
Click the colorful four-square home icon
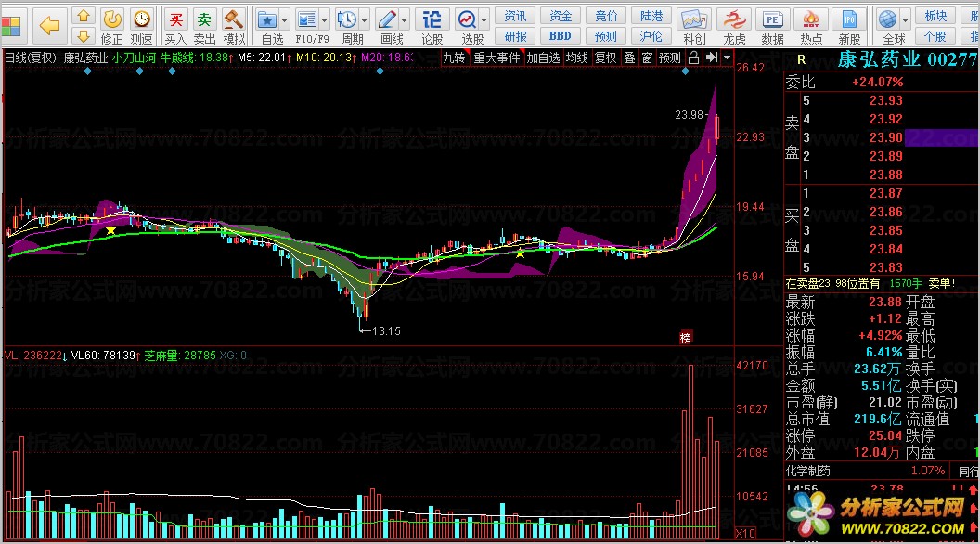point(11,26)
